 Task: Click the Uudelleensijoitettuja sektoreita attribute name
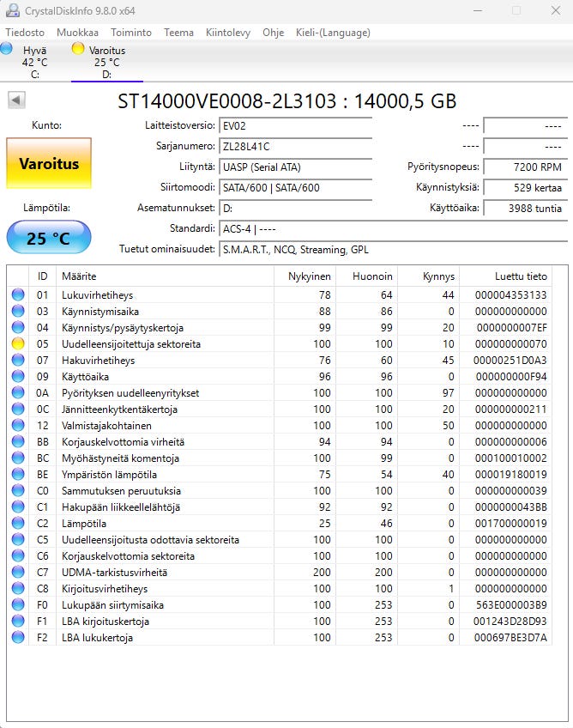tap(131, 344)
